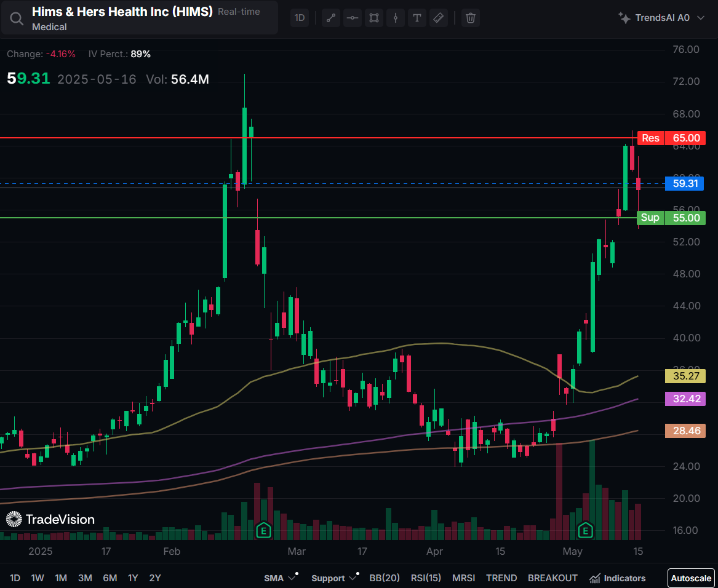Switch to the 6M time range
718x588 pixels.
coord(110,578)
